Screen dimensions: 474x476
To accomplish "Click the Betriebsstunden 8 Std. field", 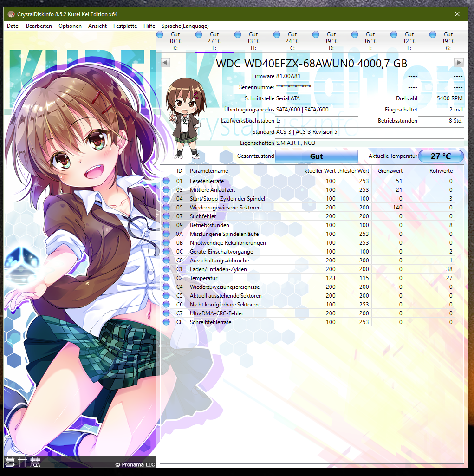I will (x=441, y=121).
